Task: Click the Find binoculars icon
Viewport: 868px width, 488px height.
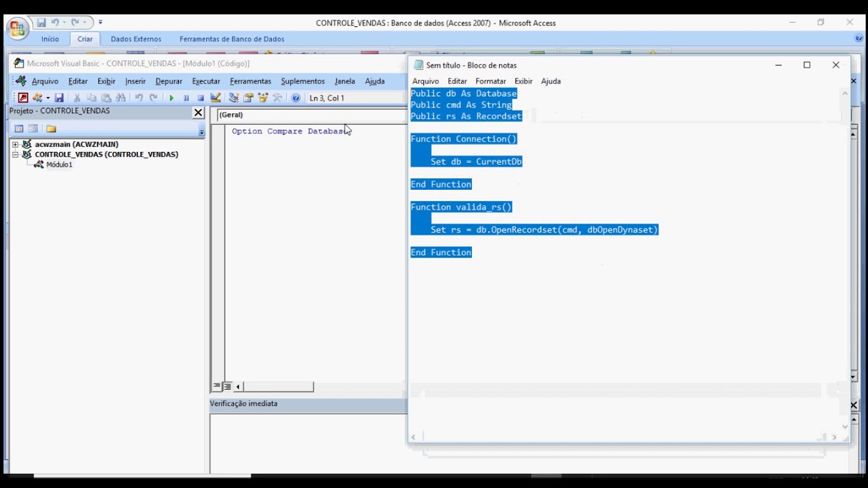Action: pyautogui.click(x=121, y=98)
